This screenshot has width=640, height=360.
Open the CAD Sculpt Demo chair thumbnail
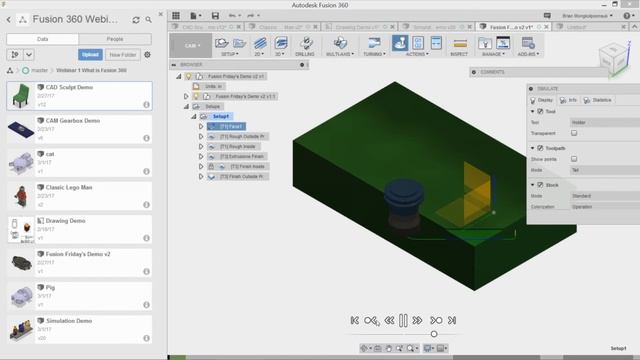pos(21,96)
